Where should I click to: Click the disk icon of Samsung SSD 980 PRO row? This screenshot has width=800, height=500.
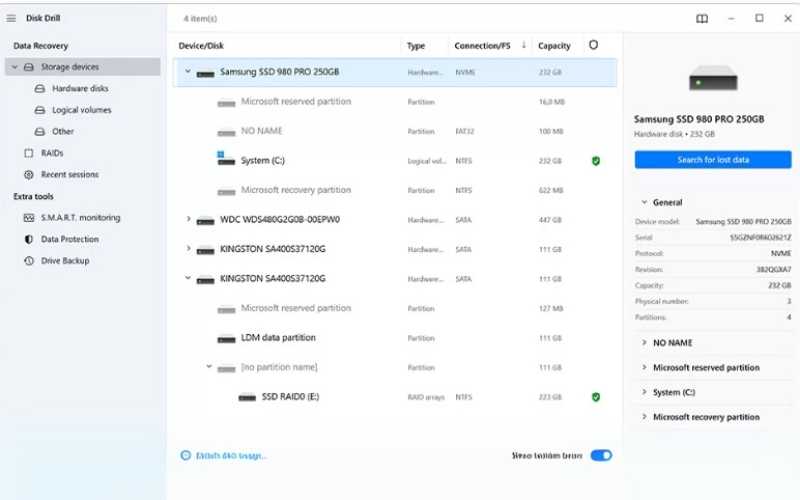(x=205, y=73)
